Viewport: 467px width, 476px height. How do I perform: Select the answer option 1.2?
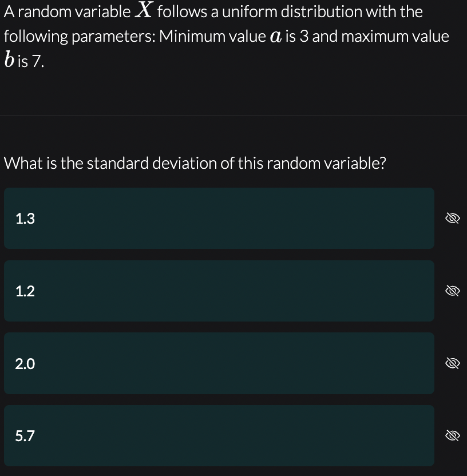coord(219,291)
